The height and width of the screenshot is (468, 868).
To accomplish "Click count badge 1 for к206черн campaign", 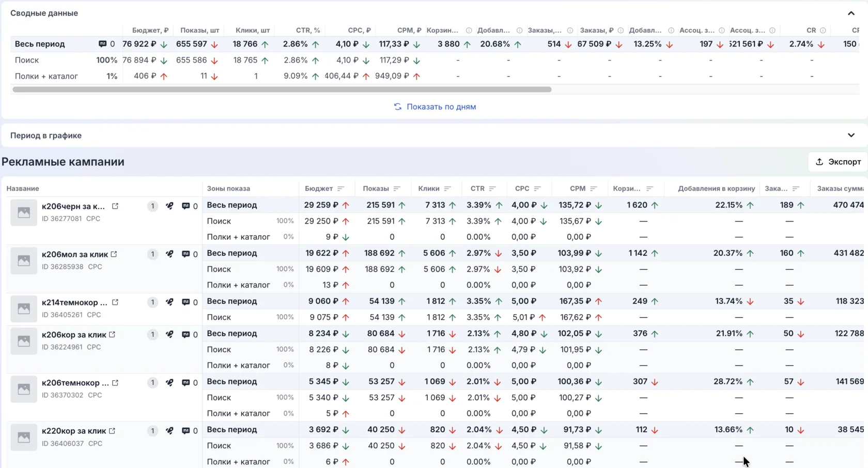I will click(152, 206).
